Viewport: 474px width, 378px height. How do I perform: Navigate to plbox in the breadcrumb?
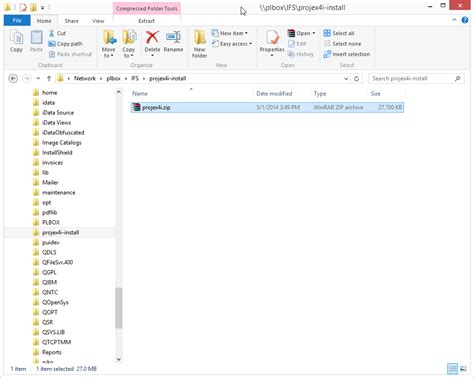[113, 79]
